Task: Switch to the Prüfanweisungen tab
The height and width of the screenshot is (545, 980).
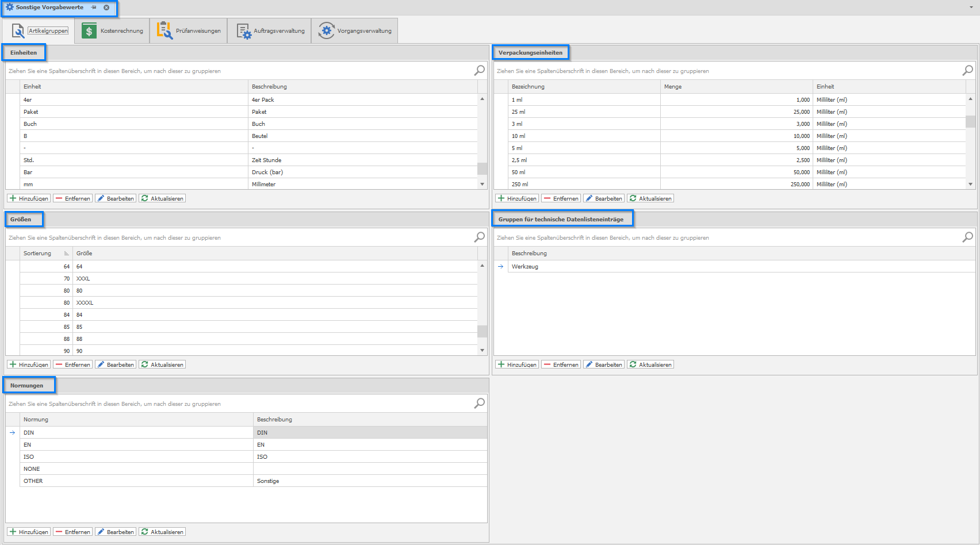Action: coord(189,31)
